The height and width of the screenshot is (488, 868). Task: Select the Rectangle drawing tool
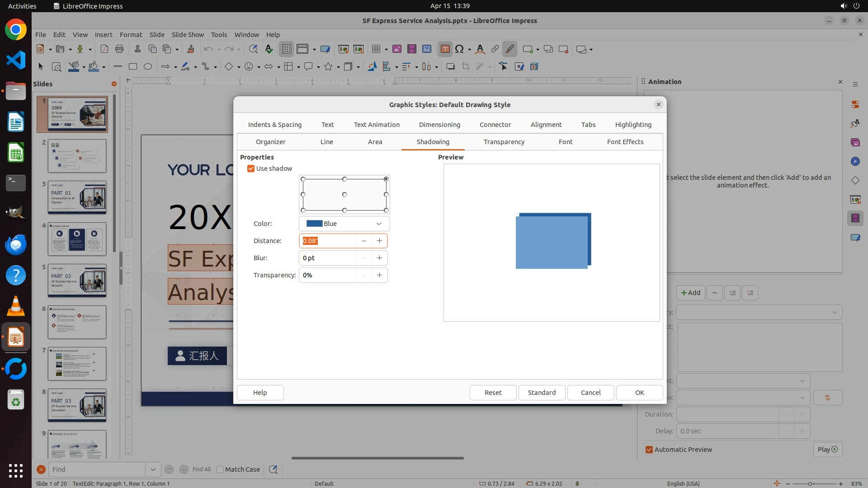coord(132,67)
